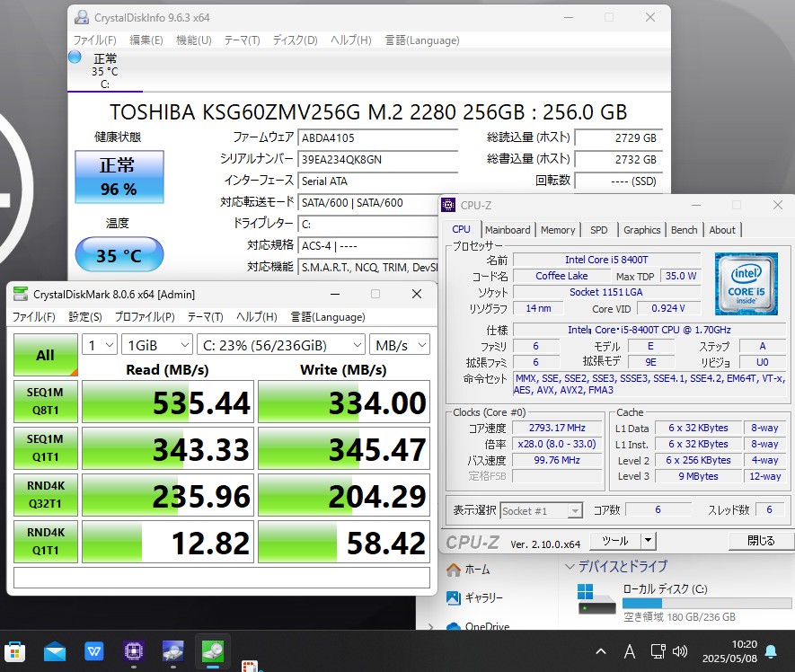Run the RND4K Q1T1 test
795x672 pixels.
[x=46, y=541]
